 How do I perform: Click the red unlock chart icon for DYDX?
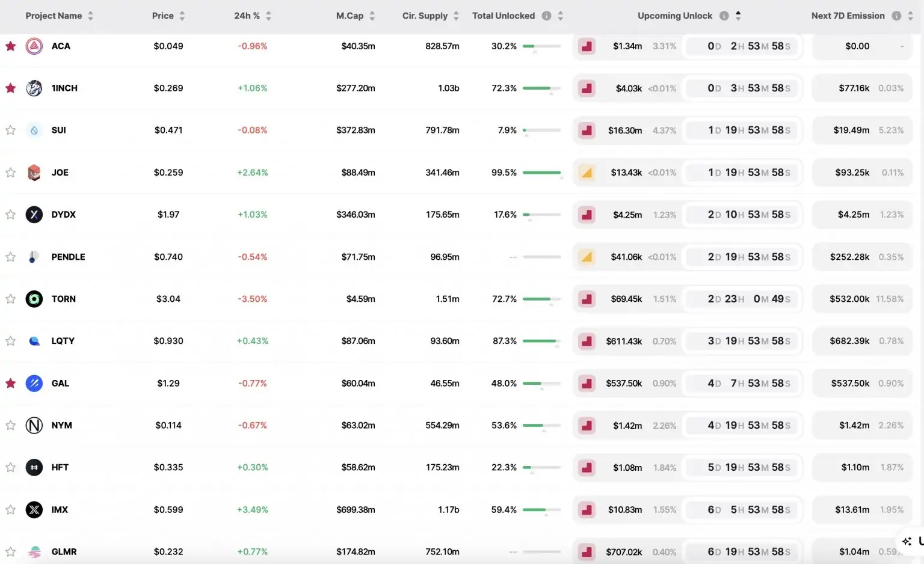point(587,215)
